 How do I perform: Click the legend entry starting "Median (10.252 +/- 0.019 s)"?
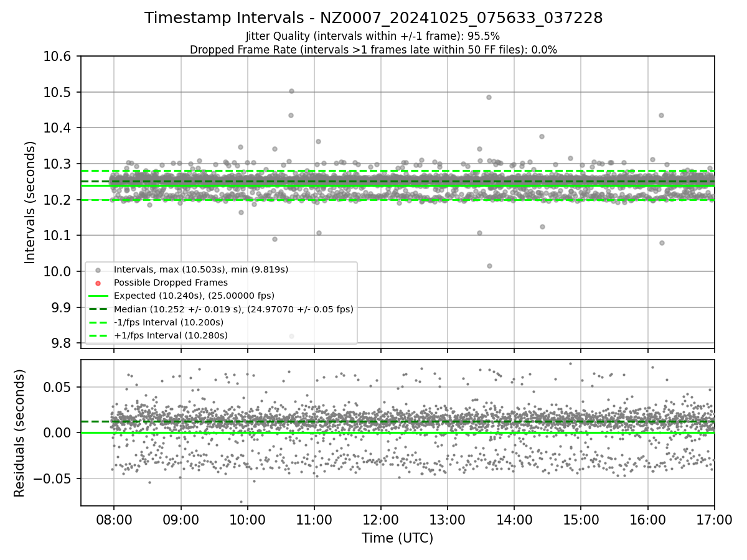233,309
